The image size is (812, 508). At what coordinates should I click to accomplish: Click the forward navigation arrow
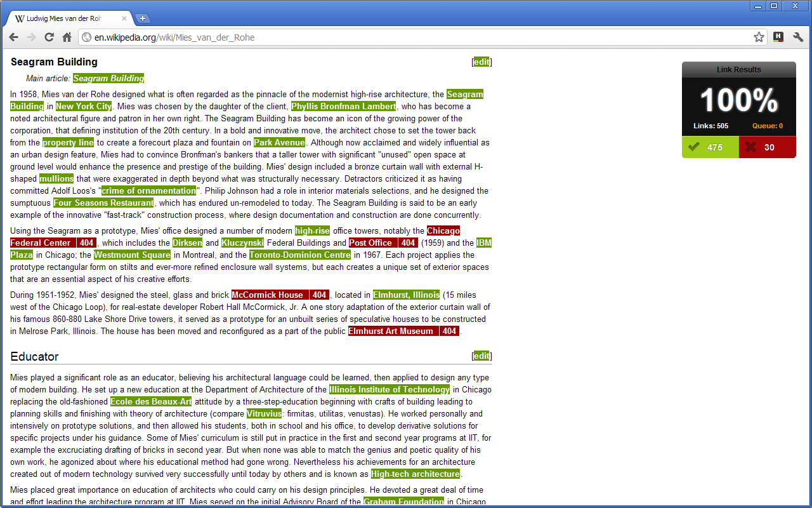[x=31, y=37]
